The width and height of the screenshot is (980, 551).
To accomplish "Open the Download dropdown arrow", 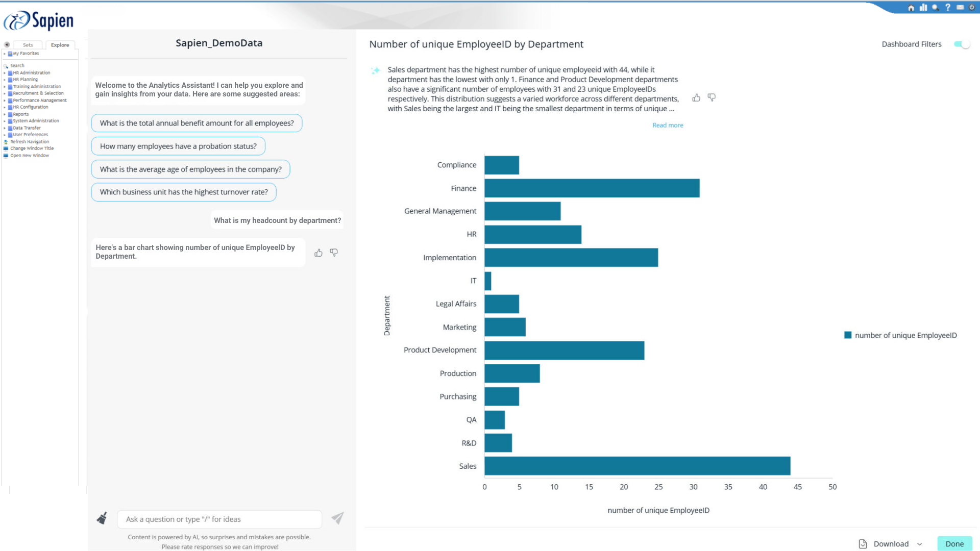I will pos(920,544).
